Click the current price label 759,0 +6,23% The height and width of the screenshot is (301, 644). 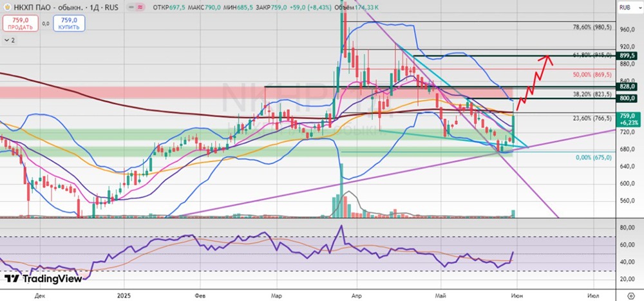point(629,118)
